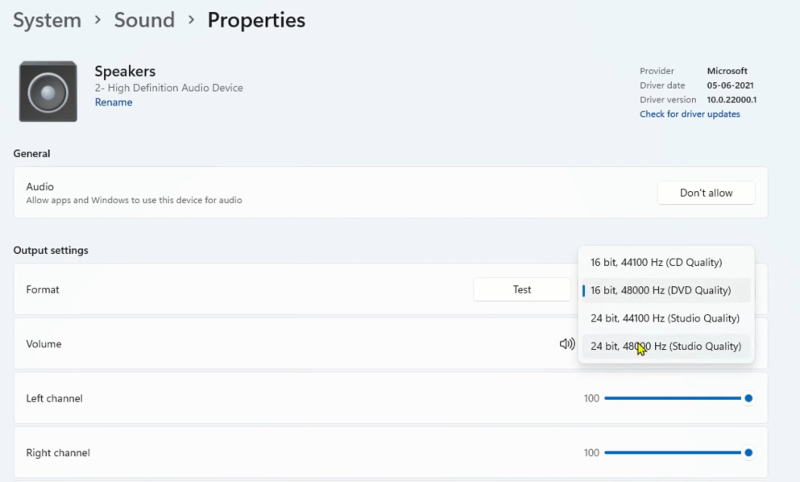This screenshot has width=800, height=482.
Task: Click the Format row label
Action: (42, 290)
